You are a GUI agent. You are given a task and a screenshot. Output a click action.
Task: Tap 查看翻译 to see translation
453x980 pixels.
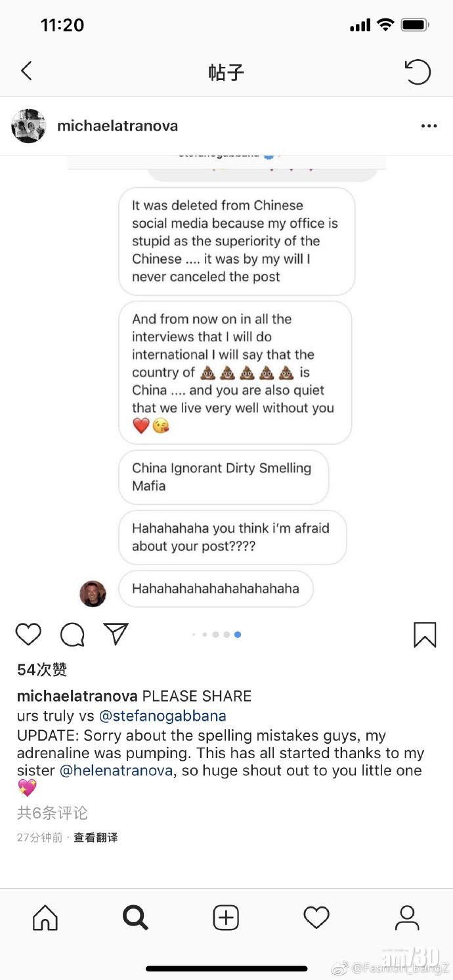96,838
